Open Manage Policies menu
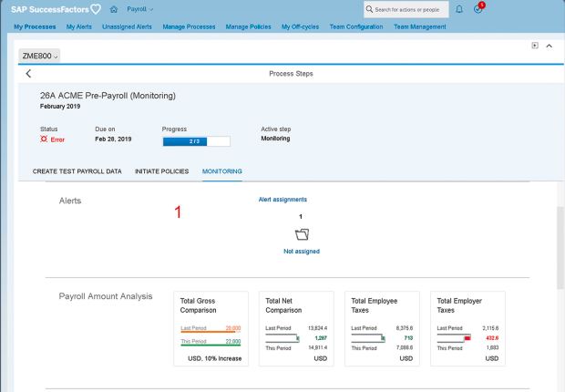 click(x=248, y=26)
